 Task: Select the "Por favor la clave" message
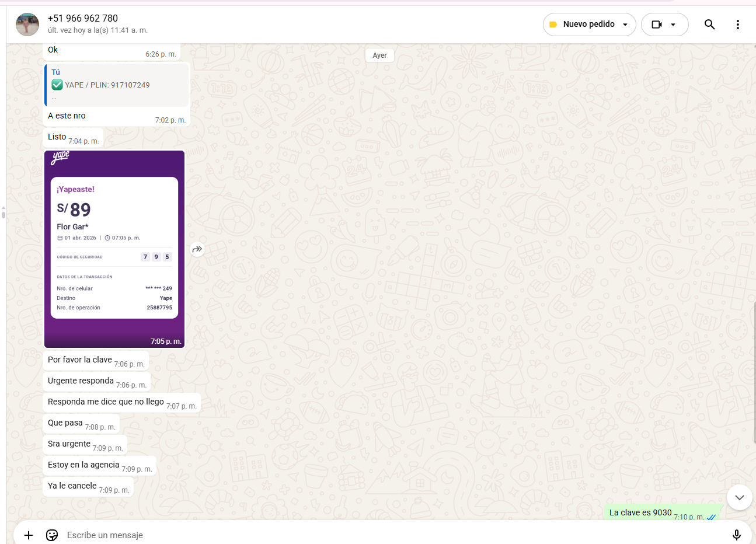tap(80, 360)
